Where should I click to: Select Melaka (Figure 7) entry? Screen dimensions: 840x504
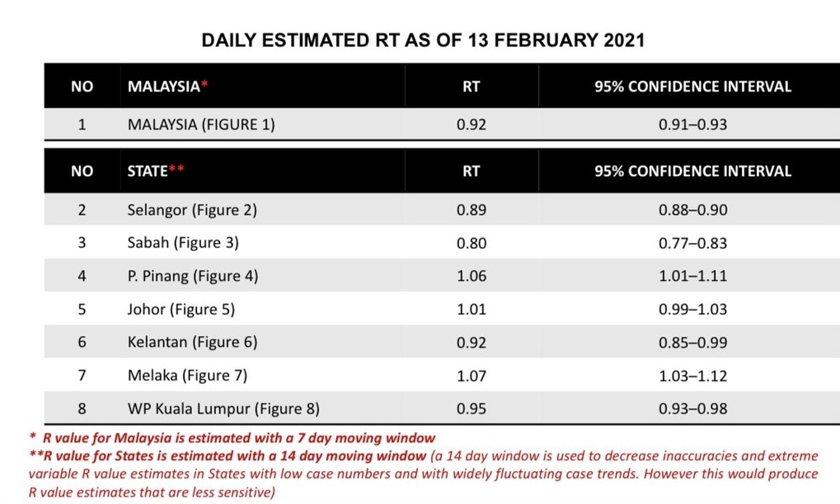(187, 376)
